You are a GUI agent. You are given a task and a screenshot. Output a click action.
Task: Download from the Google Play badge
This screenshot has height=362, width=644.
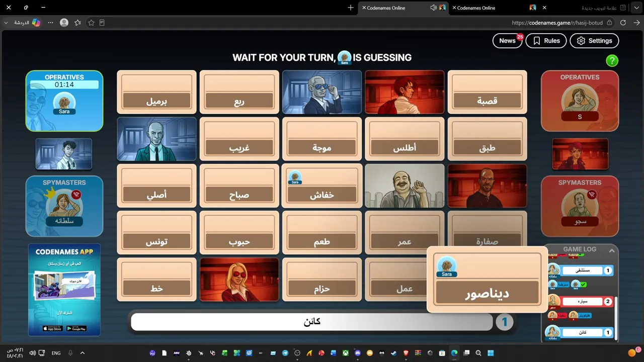(76, 328)
